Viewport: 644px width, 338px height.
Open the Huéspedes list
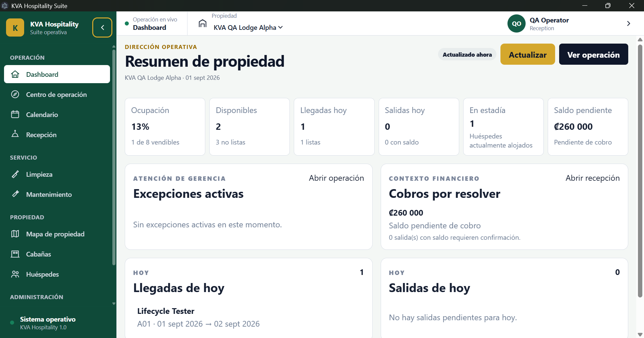[x=57, y=274]
